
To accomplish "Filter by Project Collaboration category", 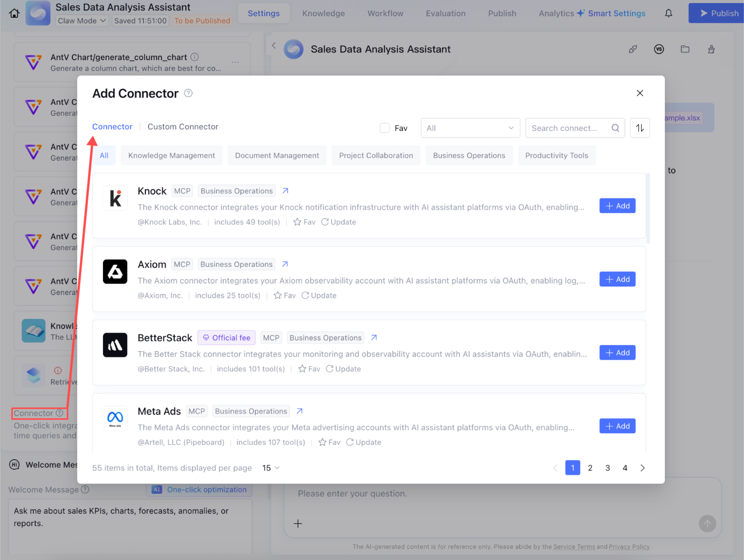I will (376, 155).
